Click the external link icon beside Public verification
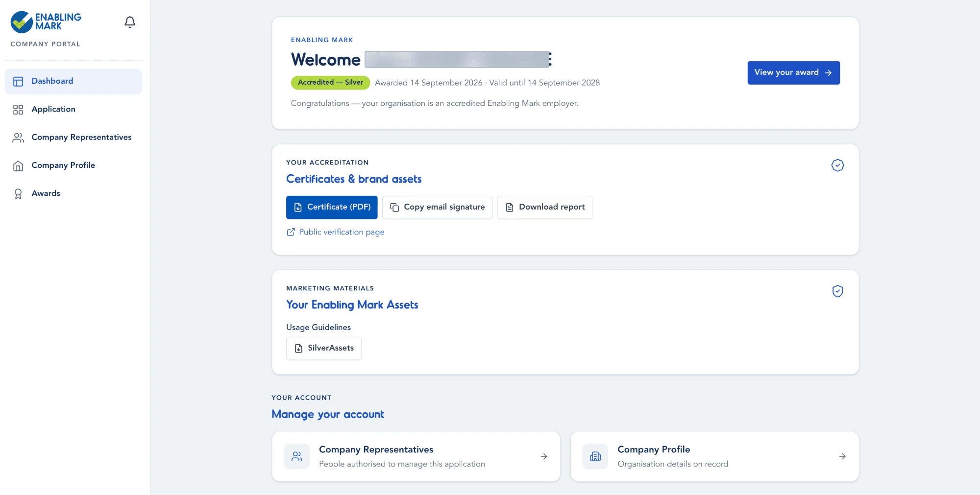980x495 pixels. point(291,232)
